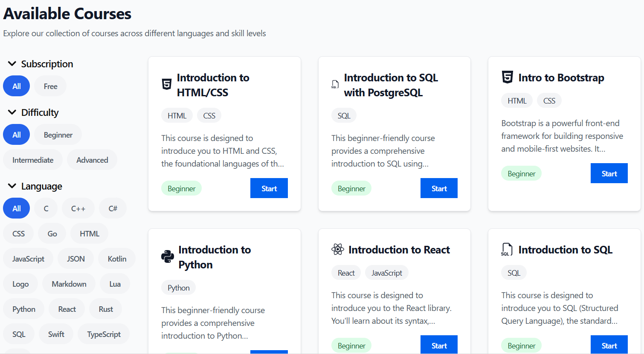
Task: Click HTML tag on Bootstrap course card
Action: pyautogui.click(x=517, y=101)
